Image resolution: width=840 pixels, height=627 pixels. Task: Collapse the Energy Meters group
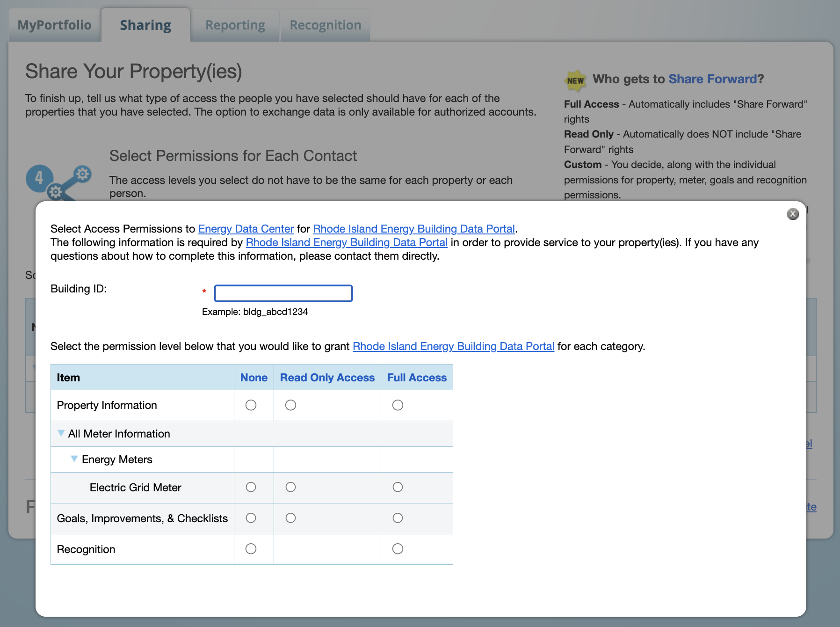click(x=74, y=459)
